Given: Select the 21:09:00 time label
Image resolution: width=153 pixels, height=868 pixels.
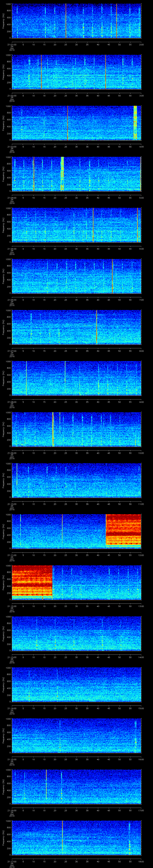Looking at the screenshot, I should pos(12,453).
